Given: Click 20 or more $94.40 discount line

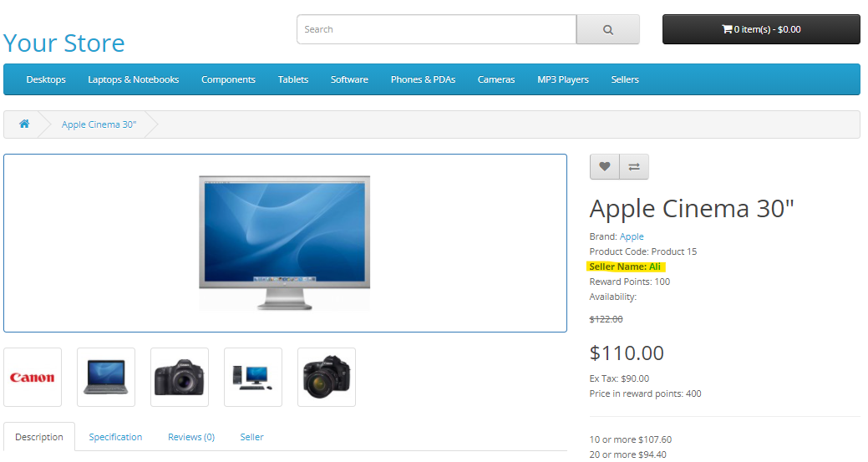Looking at the screenshot, I should (x=628, y=454).
